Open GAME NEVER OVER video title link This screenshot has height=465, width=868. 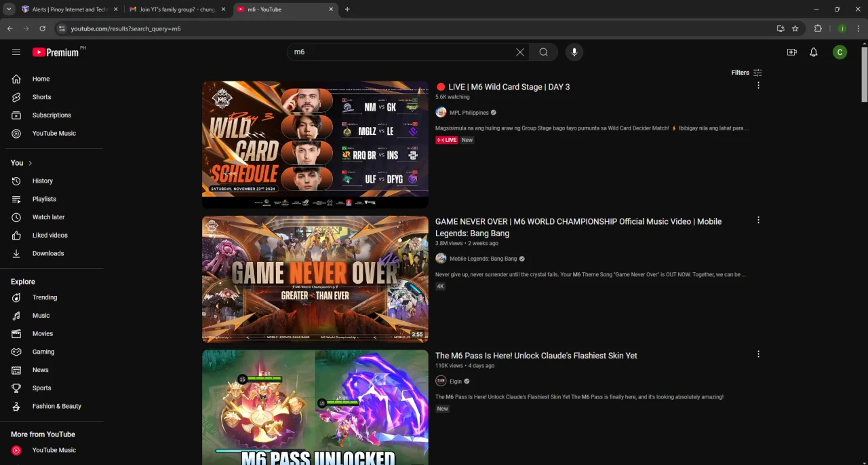[x=578, y=227]
